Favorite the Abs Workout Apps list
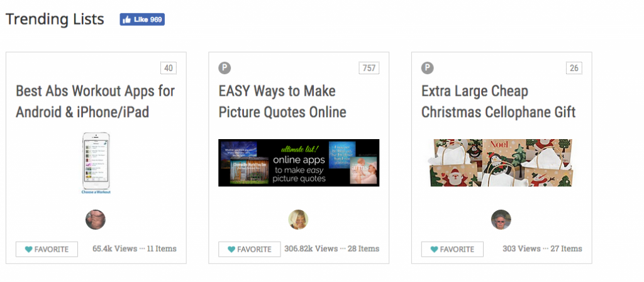Screen dimensions: 644x282 coord(47,249)
